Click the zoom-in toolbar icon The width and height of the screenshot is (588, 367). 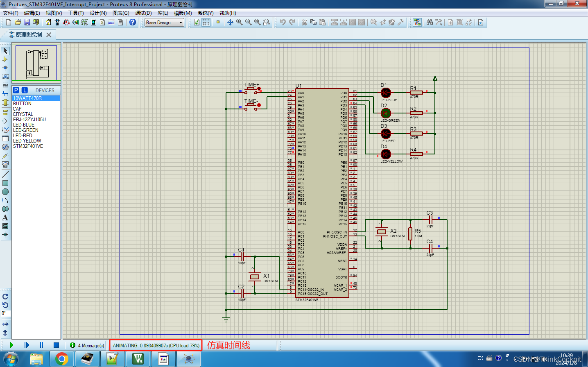pos(239,22)
